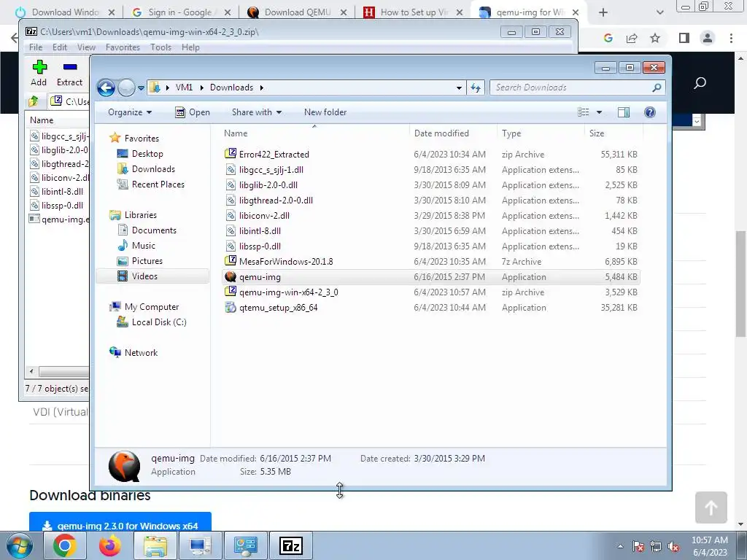Select Downloads in navigation pane
Viewport: 747px width, 560px height.
pos(153,169)
